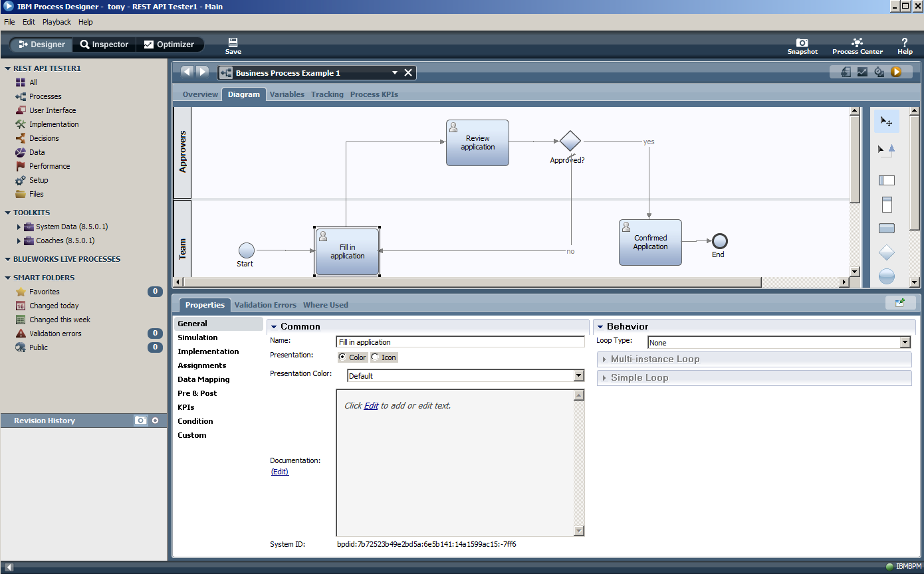Pick the milestone tool from palette
The width and height of the screenshot is (924, 574).
pos(887,205)
